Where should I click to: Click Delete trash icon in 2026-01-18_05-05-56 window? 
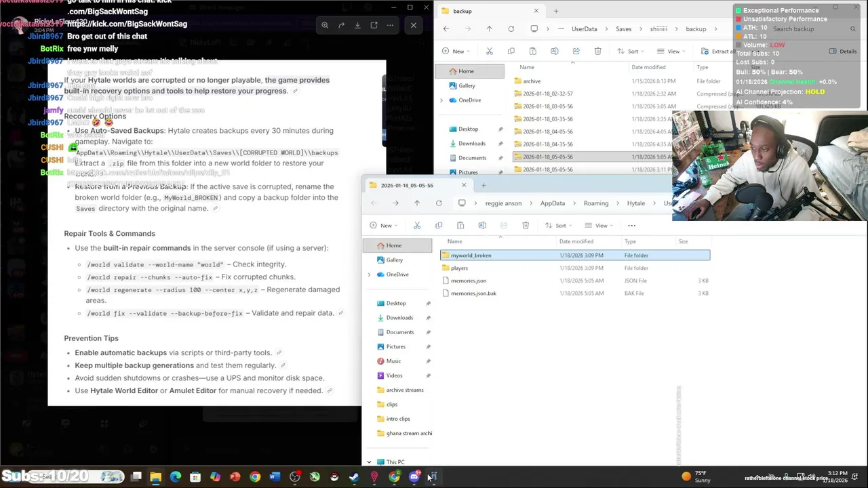pos(526,225)
